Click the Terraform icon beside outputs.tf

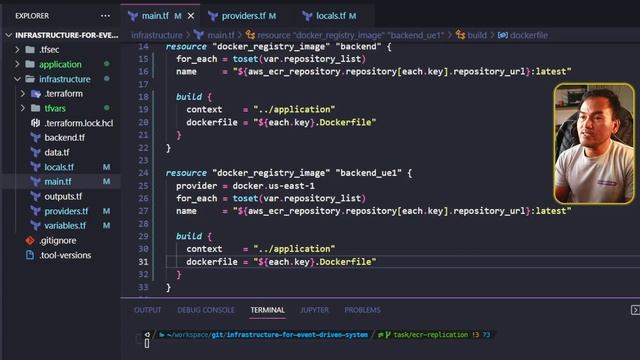pyautogui.click(x=36, y=196)
